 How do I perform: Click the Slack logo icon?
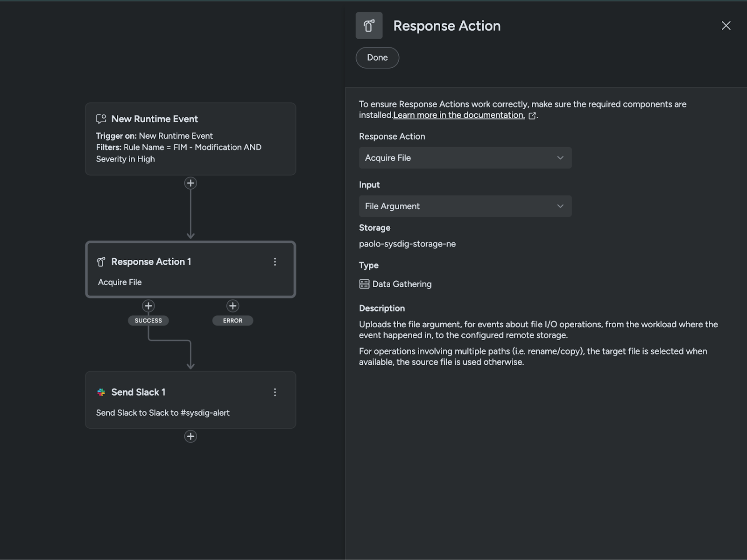click(101, 392)
